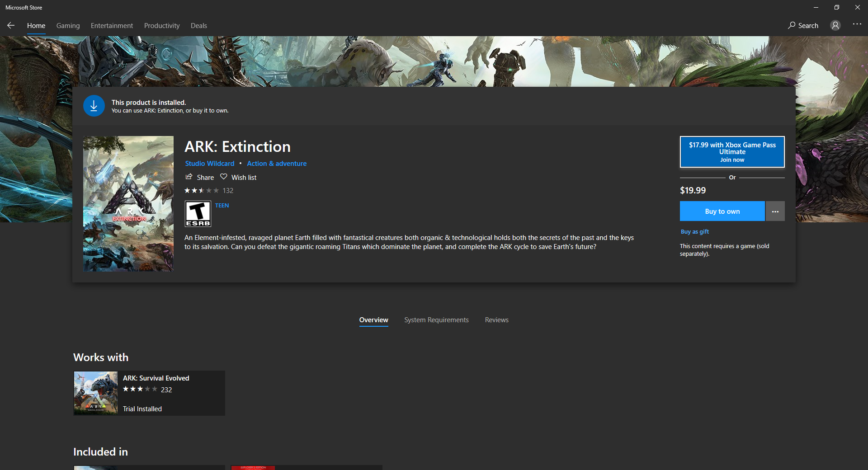Click the Buy as gift link

pos(695,231)
